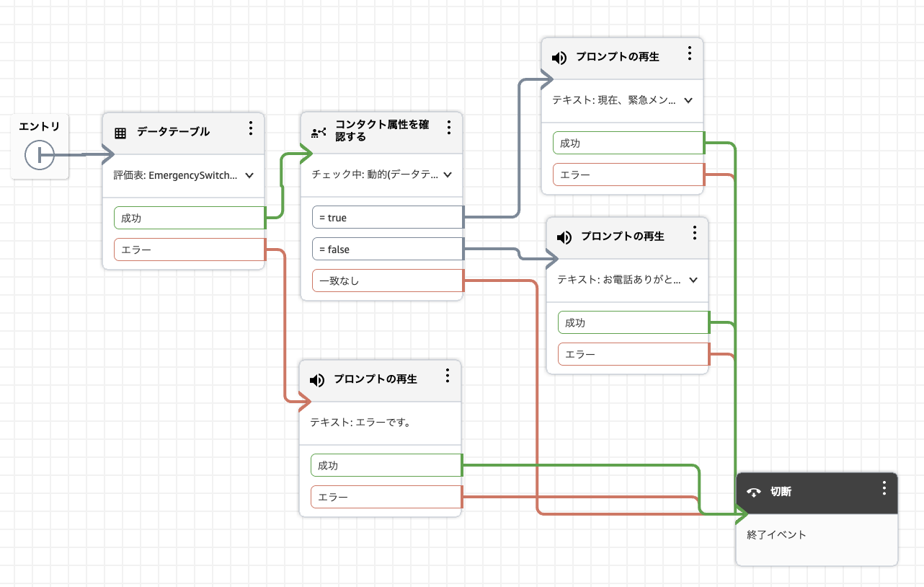Image resolution: width=924 pixels, height=587 pixels.
Task: Select the 成功 branch on the エラーです prompt
Action: (386, 465)
